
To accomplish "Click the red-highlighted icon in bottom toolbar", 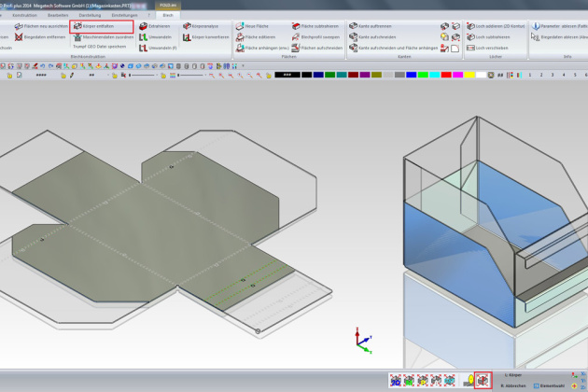I will click(483, 380).
